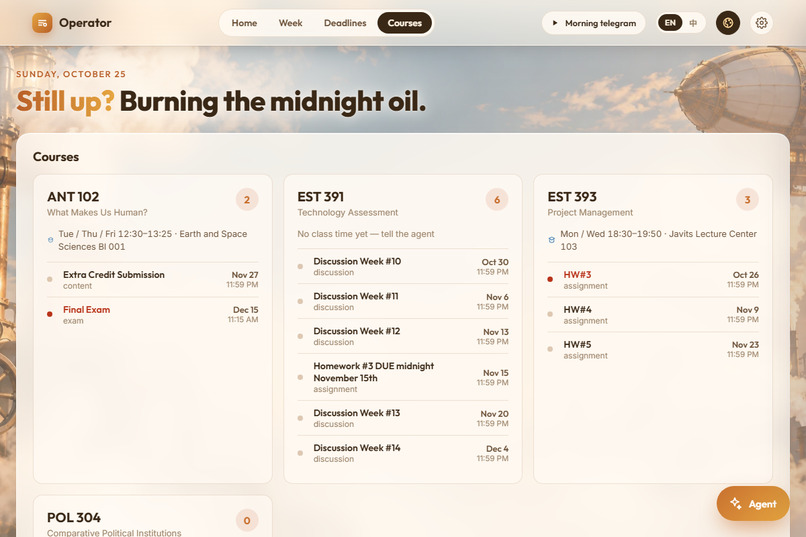Click 'Comparative Political Institutions' subtitle
This screenshot has height=537, width=806.
tap(114, 533)
